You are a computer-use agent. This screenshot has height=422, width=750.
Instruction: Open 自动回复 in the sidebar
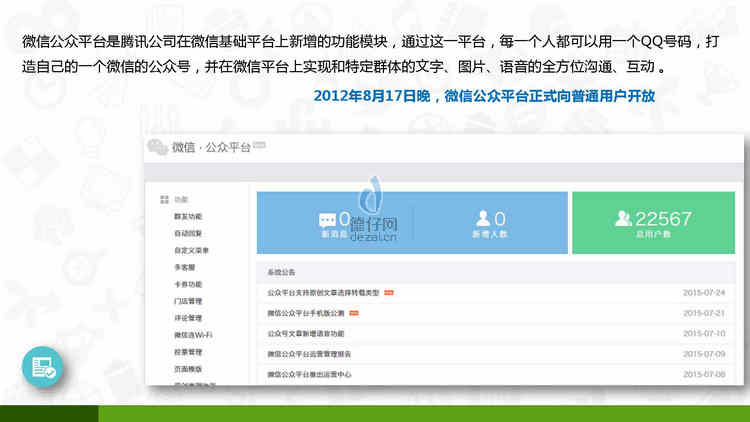(188, 233)
